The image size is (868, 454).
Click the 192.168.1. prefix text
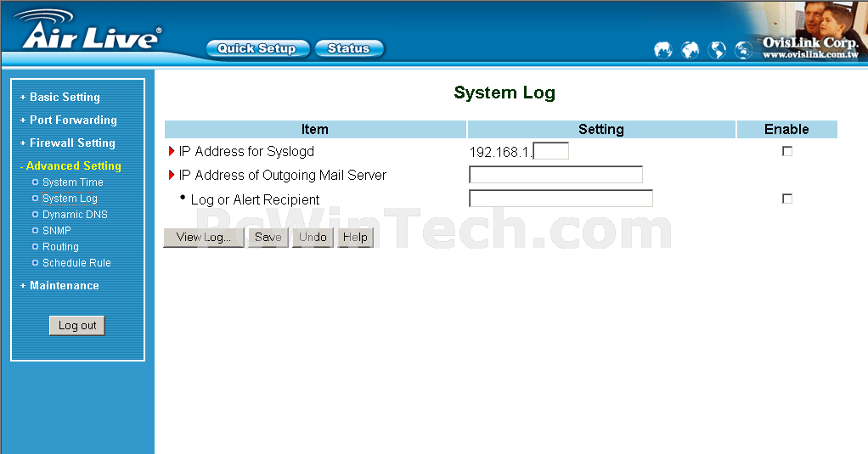pos(500,152)
